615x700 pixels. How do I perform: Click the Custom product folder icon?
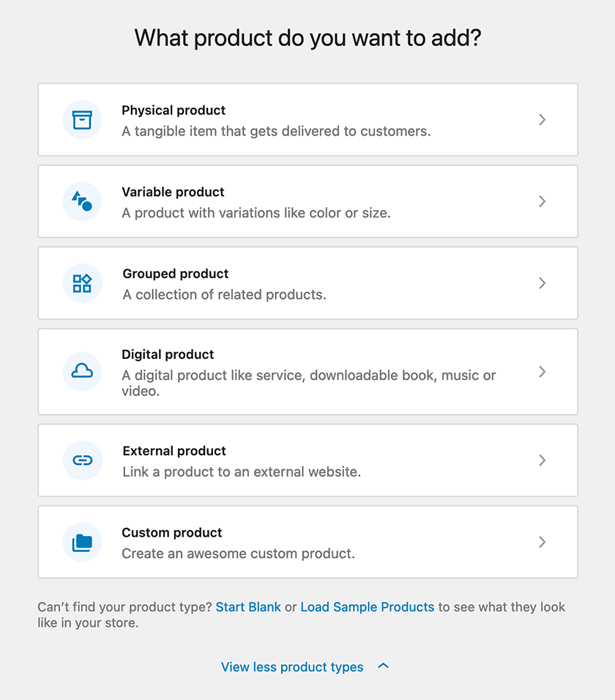pos(82,543)
